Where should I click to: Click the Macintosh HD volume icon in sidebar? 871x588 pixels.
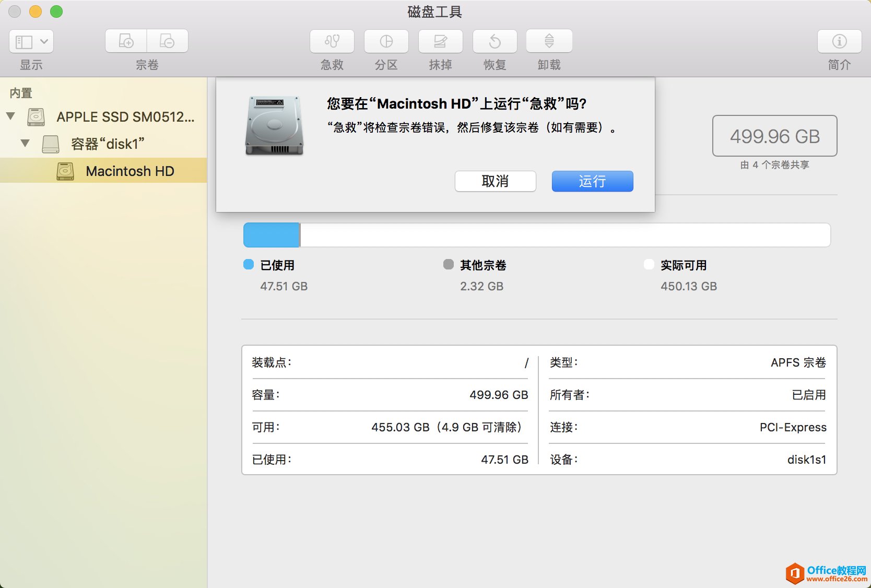[65, 171]
